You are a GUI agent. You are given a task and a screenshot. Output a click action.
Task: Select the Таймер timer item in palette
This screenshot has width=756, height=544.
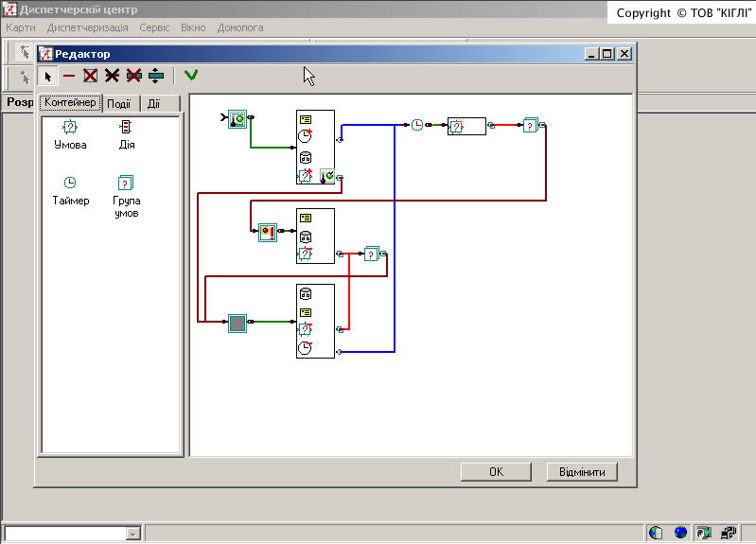coord(70,189)
